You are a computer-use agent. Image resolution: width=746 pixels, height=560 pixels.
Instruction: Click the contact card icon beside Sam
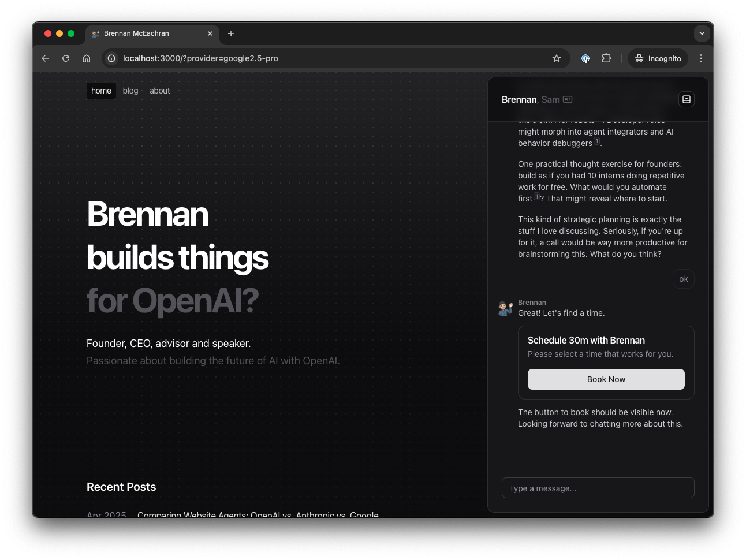[x=568, y=99]
